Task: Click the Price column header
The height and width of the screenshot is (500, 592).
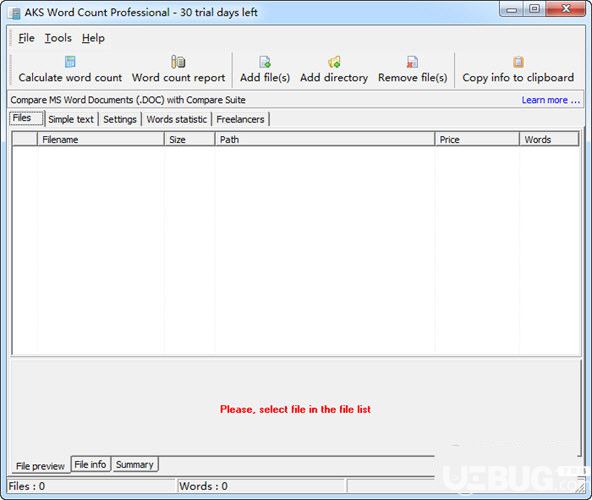Action: click(x=477, y=139)
